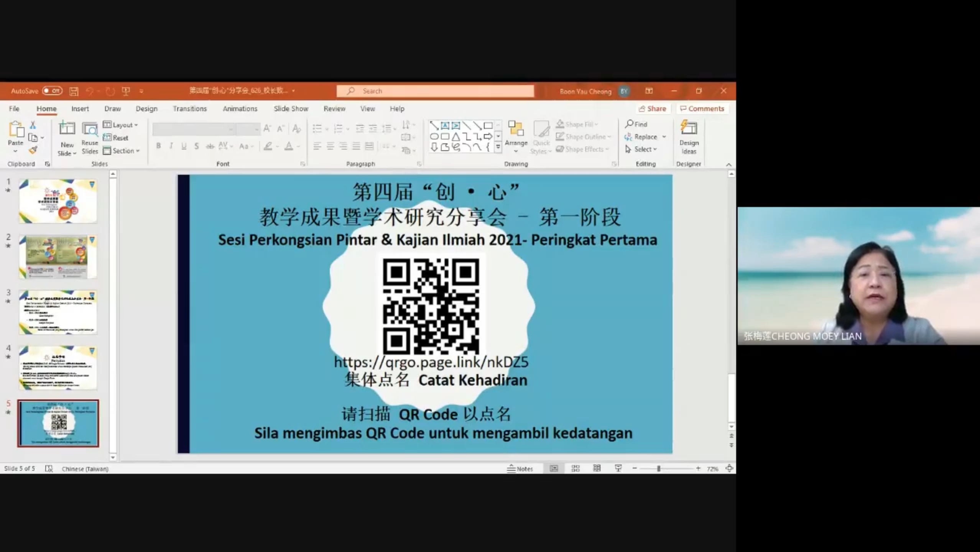Justify text alignment icon
The width and height of the screenshot is (980, 552).
(356, 146)
